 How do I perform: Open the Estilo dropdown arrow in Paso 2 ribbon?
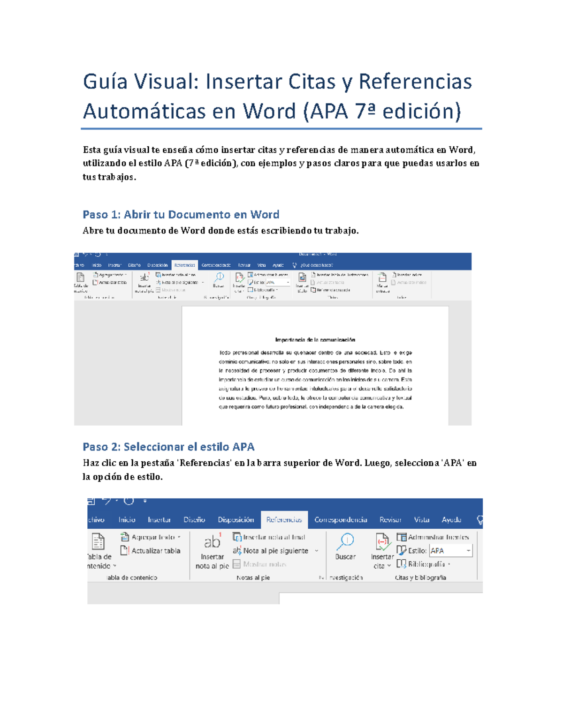coord(468,550)
